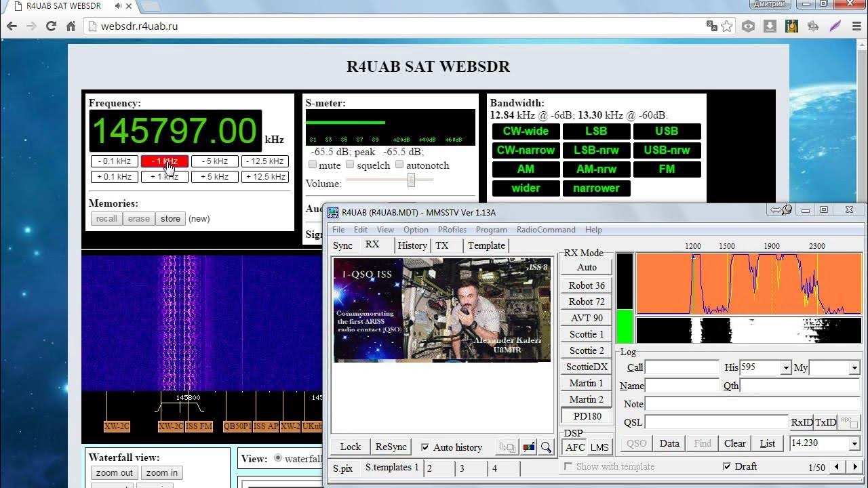Screen dimensions: 868x488
Task: Uncheck the Draft checkbox
Action: pyautogui.click(x=727, y=466)
